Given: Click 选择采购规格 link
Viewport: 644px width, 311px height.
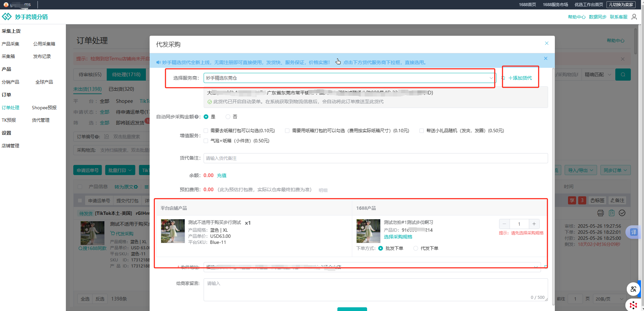Looking at the screenshot, I should coord(398,237).
